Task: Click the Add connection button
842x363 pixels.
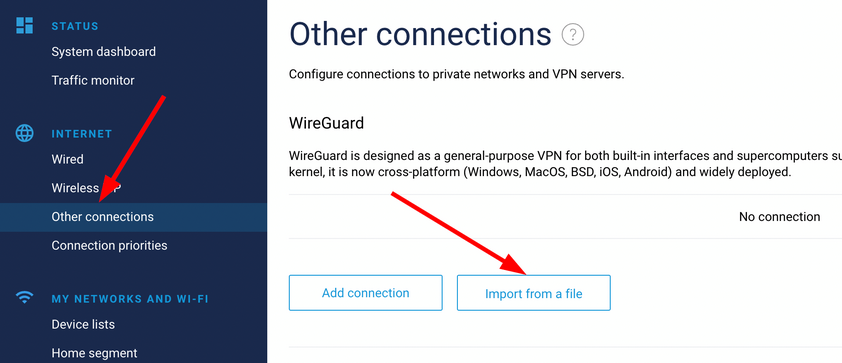Action: click(366, 293)
